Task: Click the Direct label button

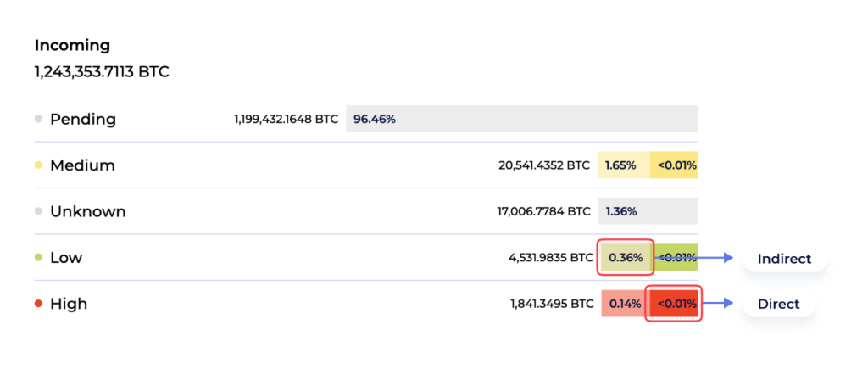Action: tap(778, 304)
